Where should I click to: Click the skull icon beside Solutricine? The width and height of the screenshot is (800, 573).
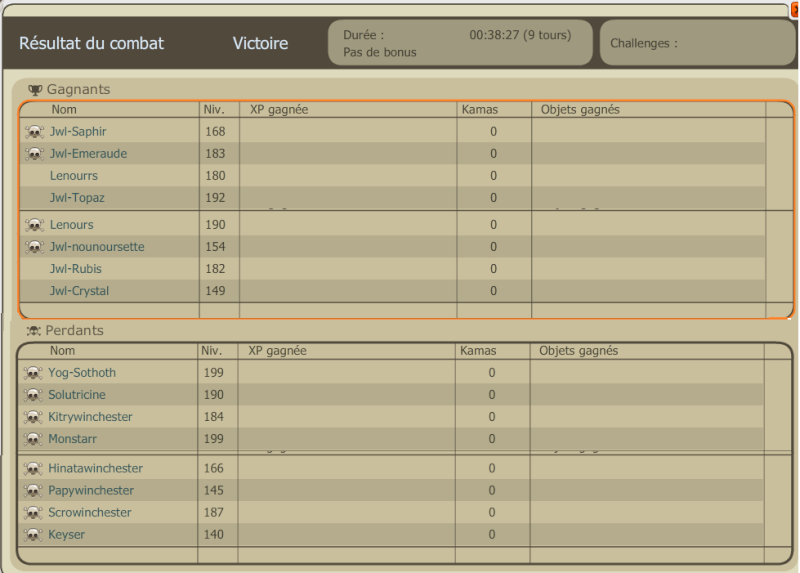pos(33,395)
